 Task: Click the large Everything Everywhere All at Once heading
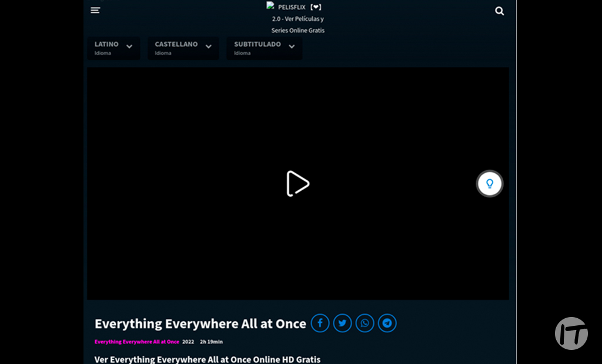point(200,323)
